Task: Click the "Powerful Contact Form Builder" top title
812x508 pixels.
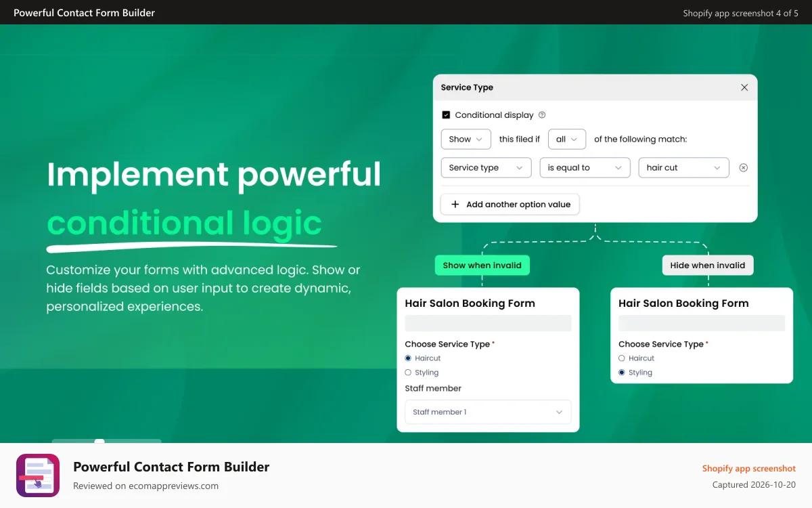Action: click(x=85, y=13)
